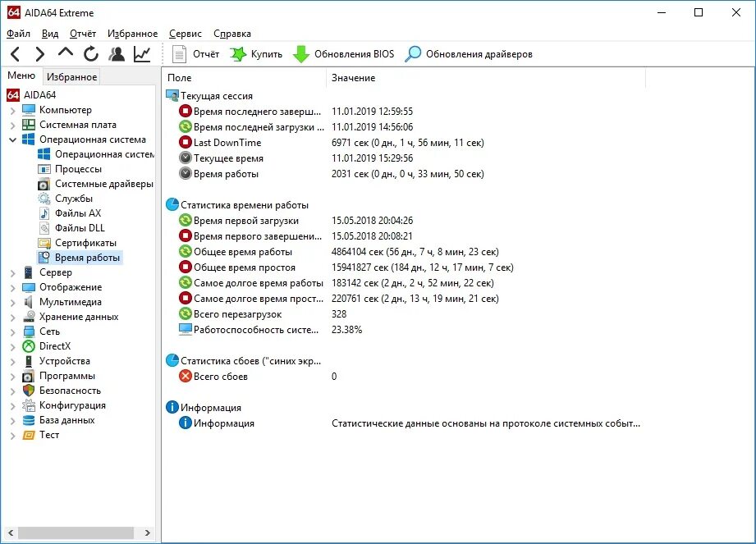Select the AIDA64 root tree item

[x=32, y=95]
